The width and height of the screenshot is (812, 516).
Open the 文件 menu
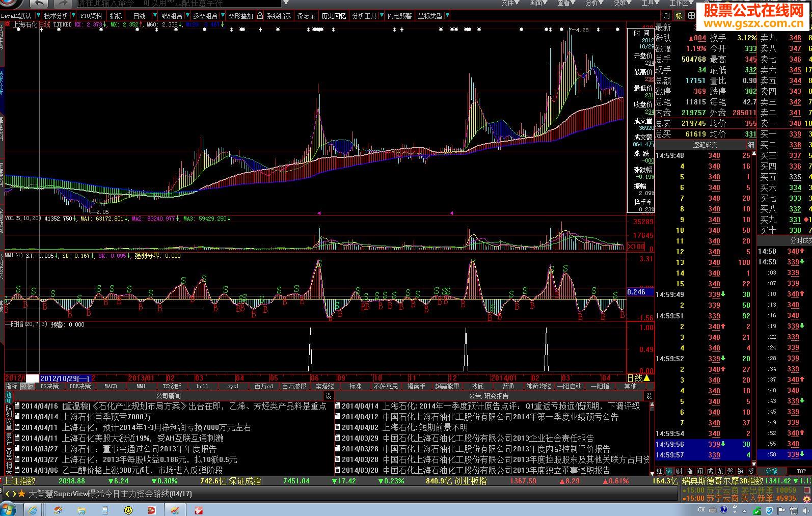pos(507,3)
